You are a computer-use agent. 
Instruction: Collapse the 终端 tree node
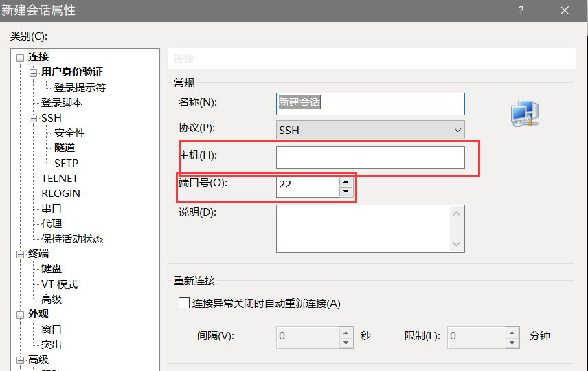pyautogui.click(x=20, y=254)
